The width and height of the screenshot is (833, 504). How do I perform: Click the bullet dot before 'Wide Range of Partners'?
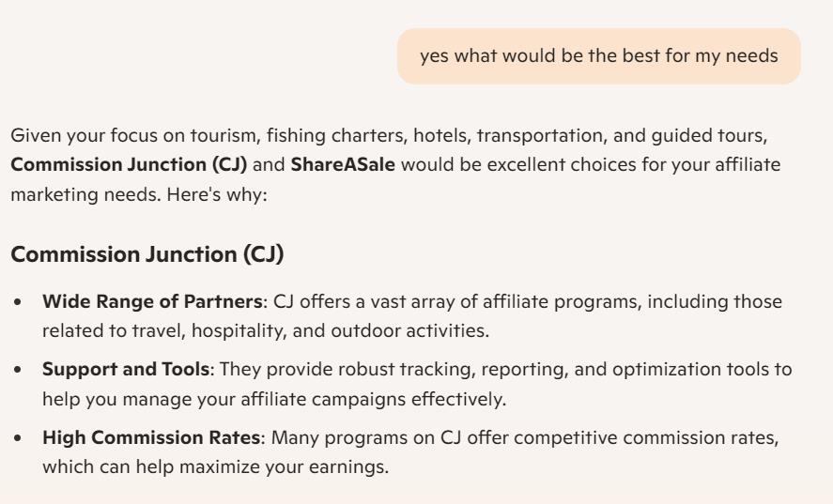[x=20, y=303]
